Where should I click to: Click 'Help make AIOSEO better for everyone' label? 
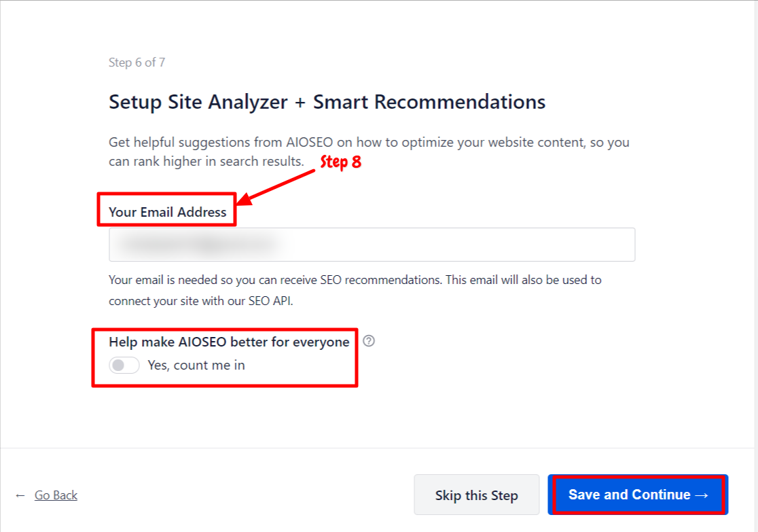pos(229,342)
